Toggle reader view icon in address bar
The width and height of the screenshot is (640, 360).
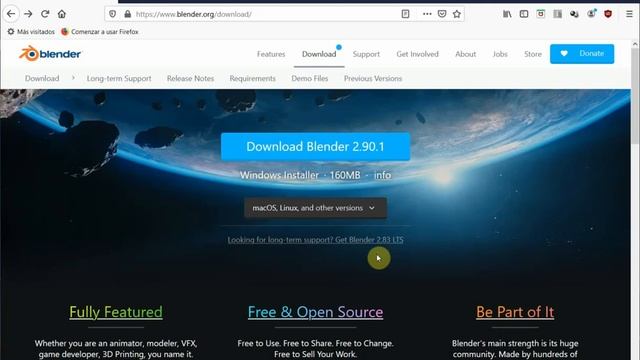(405, 14)
